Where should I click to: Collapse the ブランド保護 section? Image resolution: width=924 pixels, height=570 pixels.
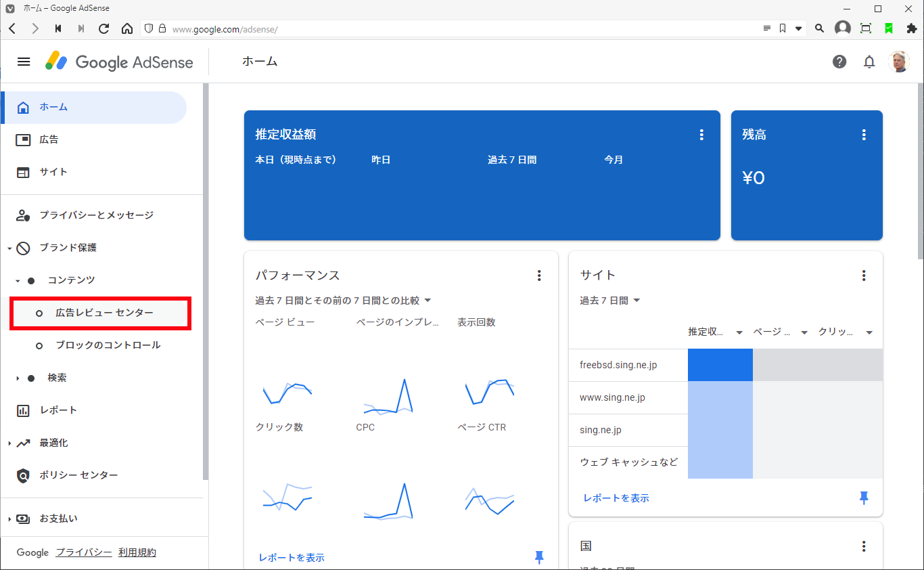[9, 248]
